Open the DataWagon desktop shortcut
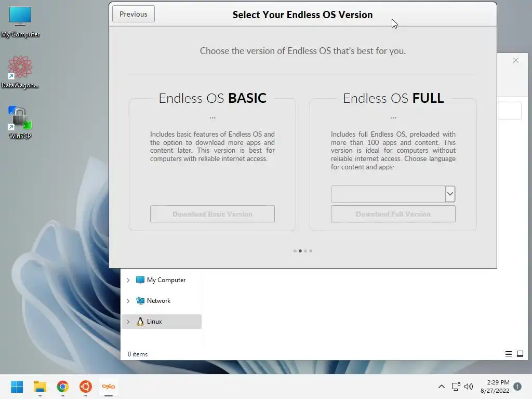 pos(20,72)
